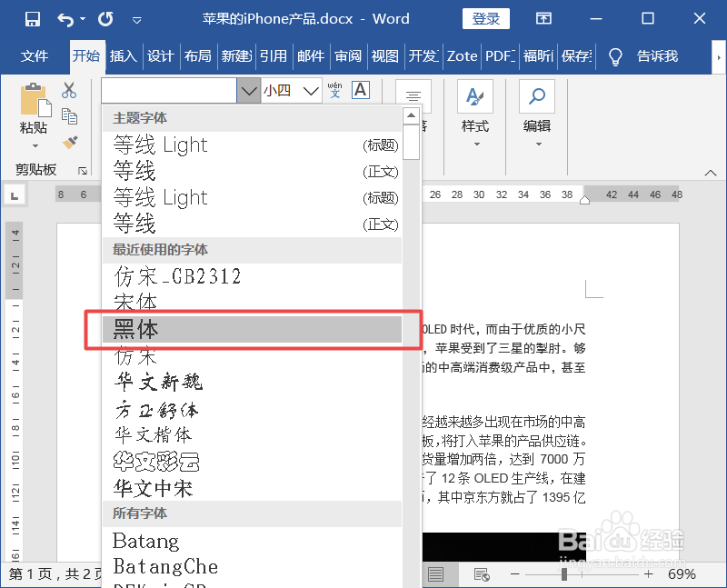Click font list scroll-up arrow
This screenshot has height=588, width=727.
pyautogui.click(x=412, y=115)
